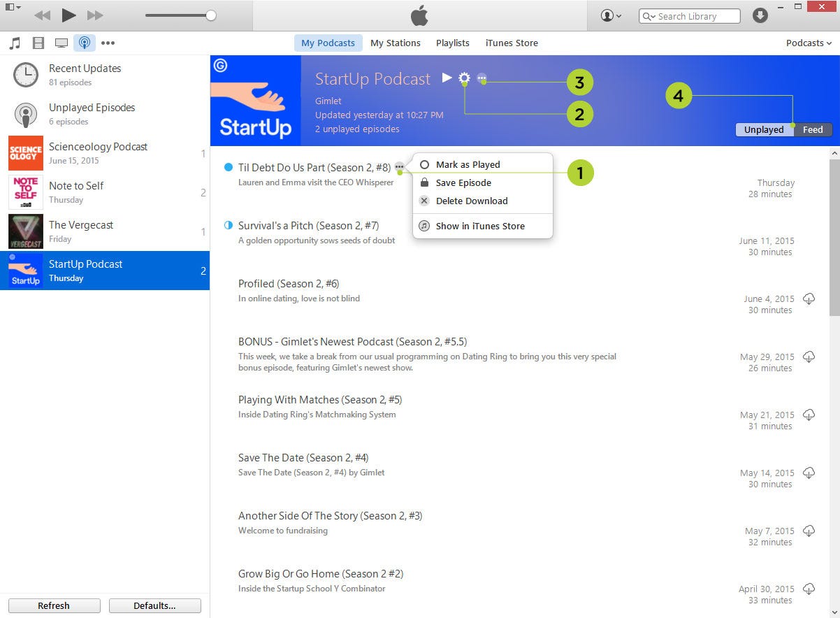Image resolution: width=840 pixels, height=618 pixels.
Task: Open the account user menu
Action: coord(611,15)
